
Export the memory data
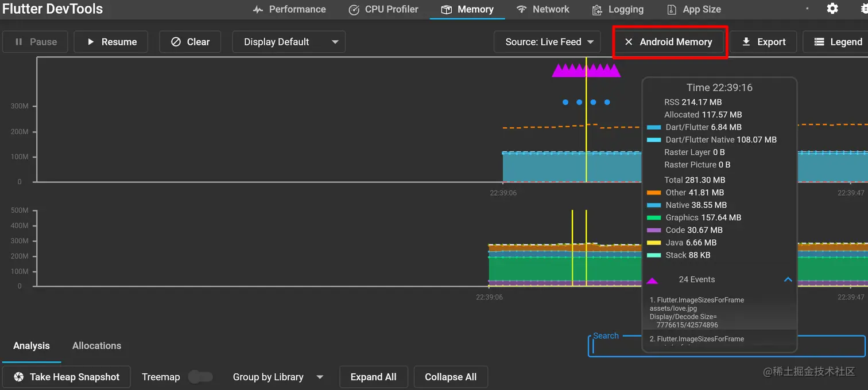point(763,42)
